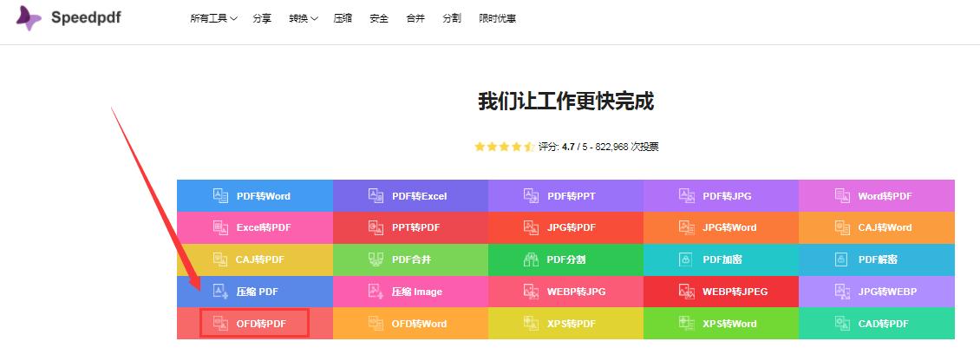Open the 合并 navigation item
This screenshot has width=980, height=348.
pyautogui.click(x=415, y=19)
